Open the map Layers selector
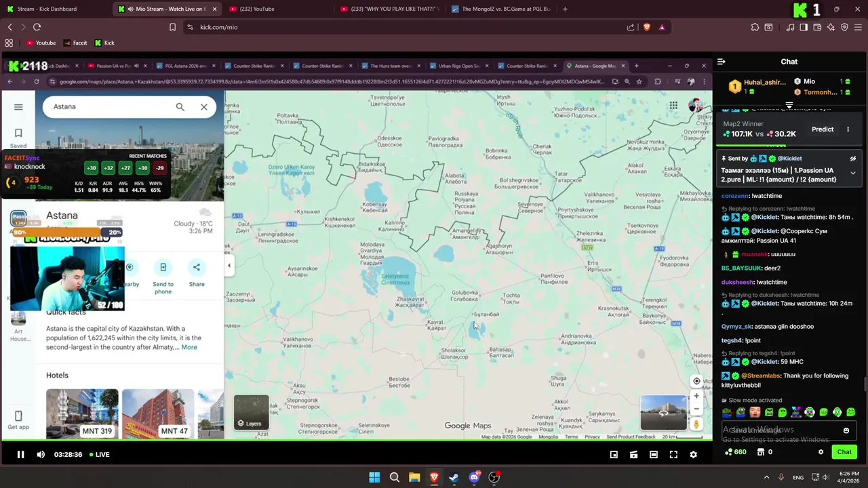868x488 pixels. click(x=252, y=413)
